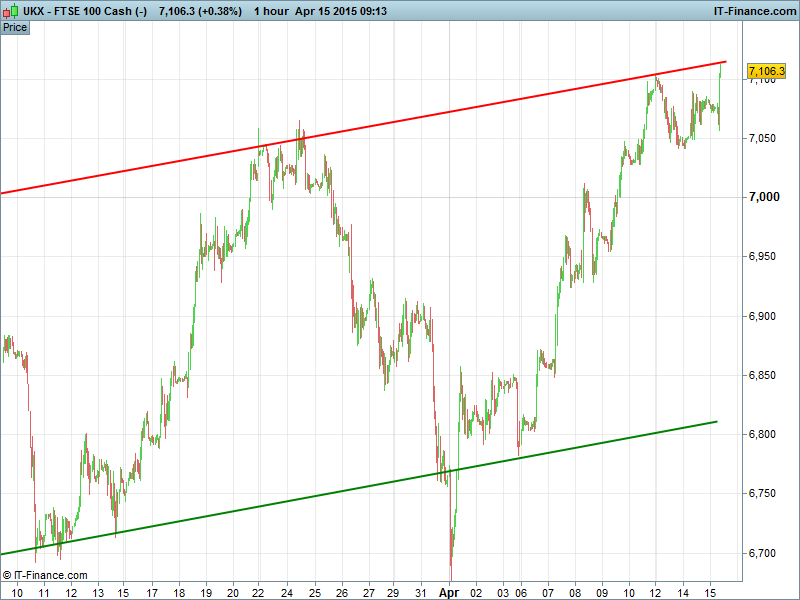Click the 7,050 price axis label
This screenshot has width=800, height=600.
click(765, 138)
